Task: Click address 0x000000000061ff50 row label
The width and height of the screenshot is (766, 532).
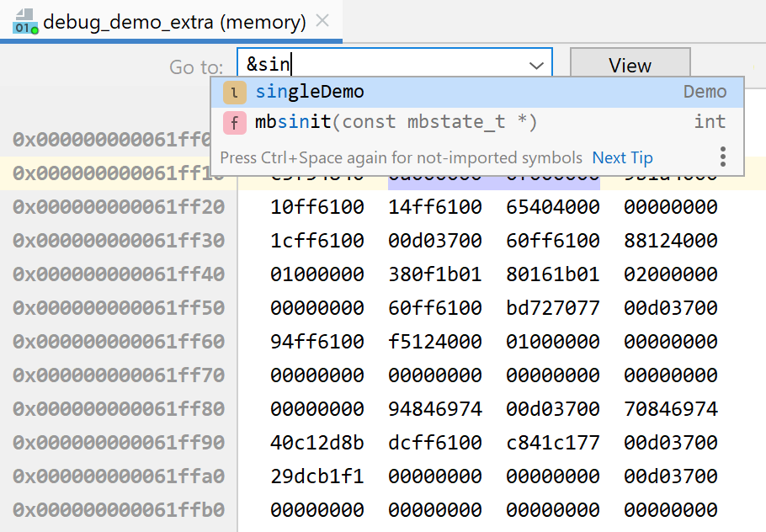Action: pos(118,308)
